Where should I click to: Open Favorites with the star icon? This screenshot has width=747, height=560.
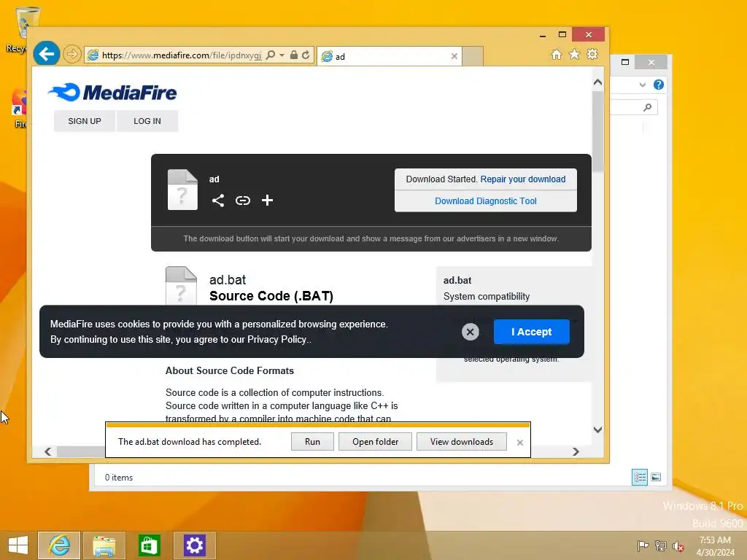[x=574, y=54]
